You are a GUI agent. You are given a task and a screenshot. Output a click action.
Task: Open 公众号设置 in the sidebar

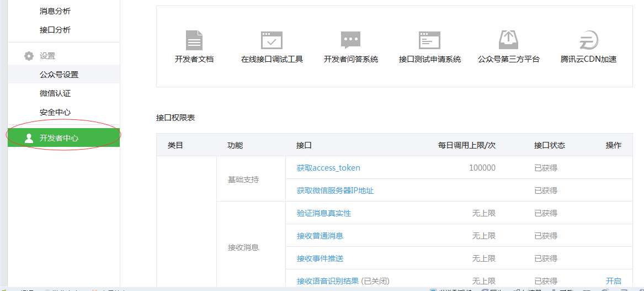[59, 75]
